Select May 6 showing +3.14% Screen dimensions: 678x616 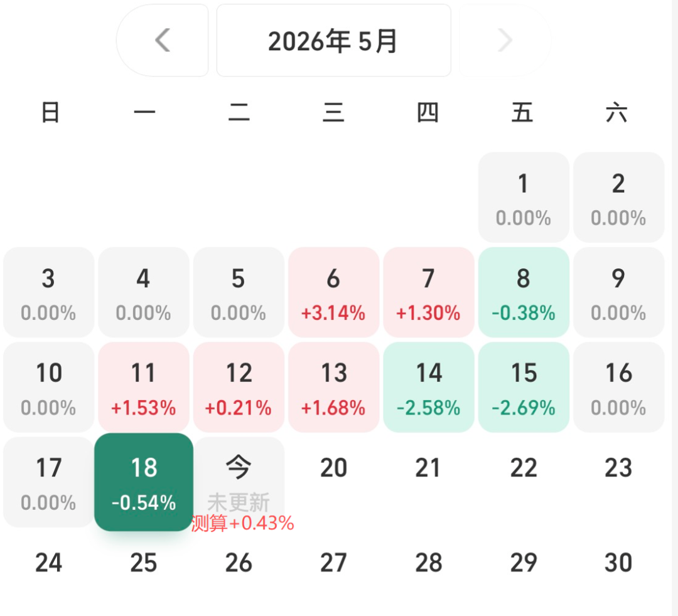[334, 292]
